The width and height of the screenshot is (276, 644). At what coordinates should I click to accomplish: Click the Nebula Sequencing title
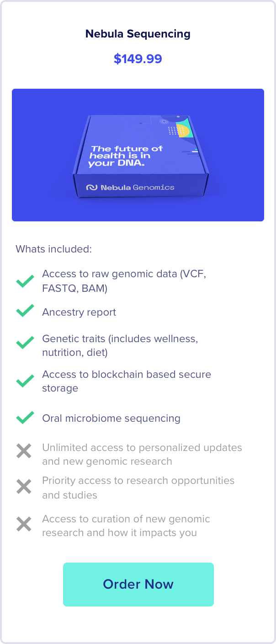(x=138, y=34)
